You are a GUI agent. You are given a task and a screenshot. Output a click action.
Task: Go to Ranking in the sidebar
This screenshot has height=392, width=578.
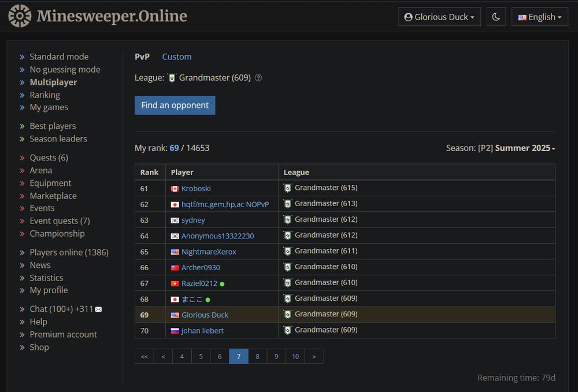(x=45, y=95)
